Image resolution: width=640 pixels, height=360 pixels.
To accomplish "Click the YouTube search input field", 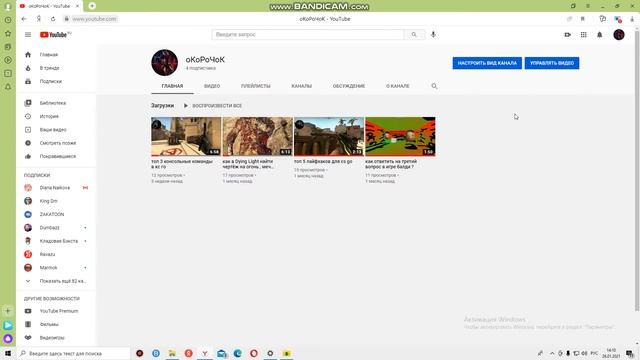I will [308, 35].
